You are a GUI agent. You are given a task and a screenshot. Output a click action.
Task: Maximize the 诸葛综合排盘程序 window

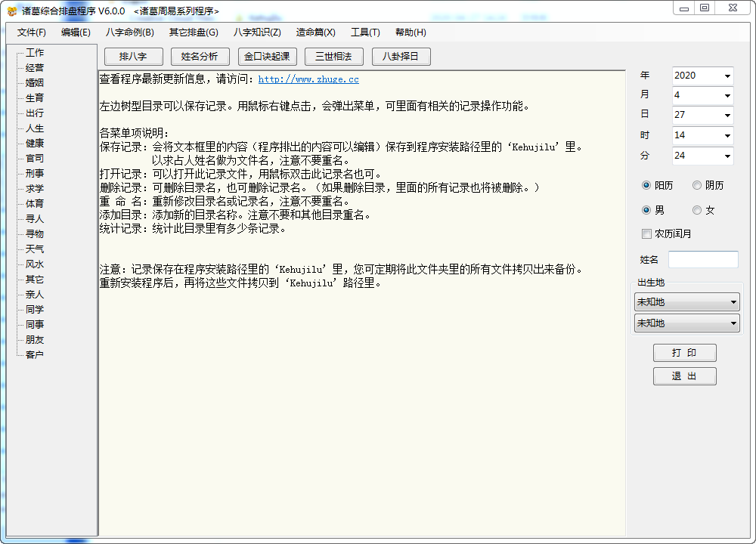point(705,8)
